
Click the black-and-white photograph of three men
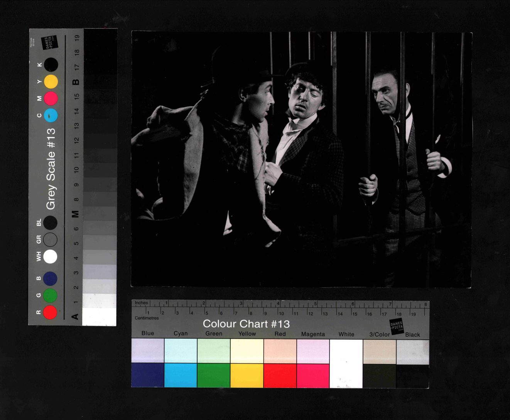301,159
